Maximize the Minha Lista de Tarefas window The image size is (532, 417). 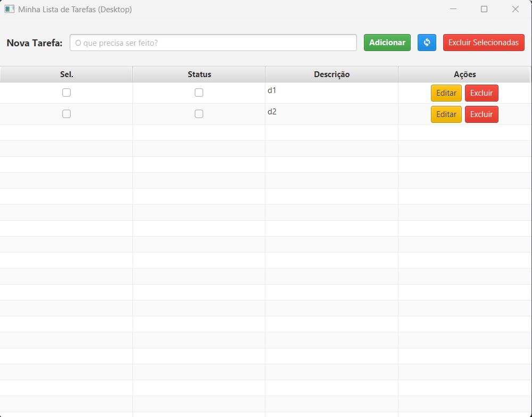point(484,9)
